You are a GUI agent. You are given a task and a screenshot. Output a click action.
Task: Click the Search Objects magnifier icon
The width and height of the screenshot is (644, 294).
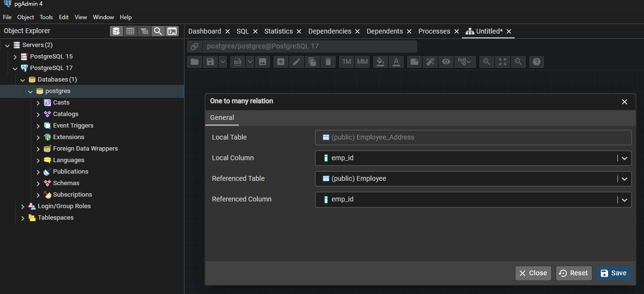[x=158, y=31]
